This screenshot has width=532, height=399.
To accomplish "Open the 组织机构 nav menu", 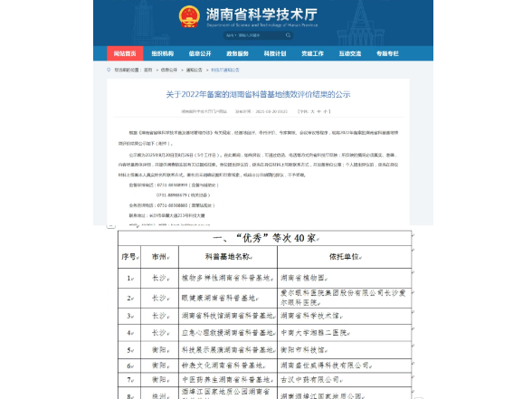I will coord(163,53).
